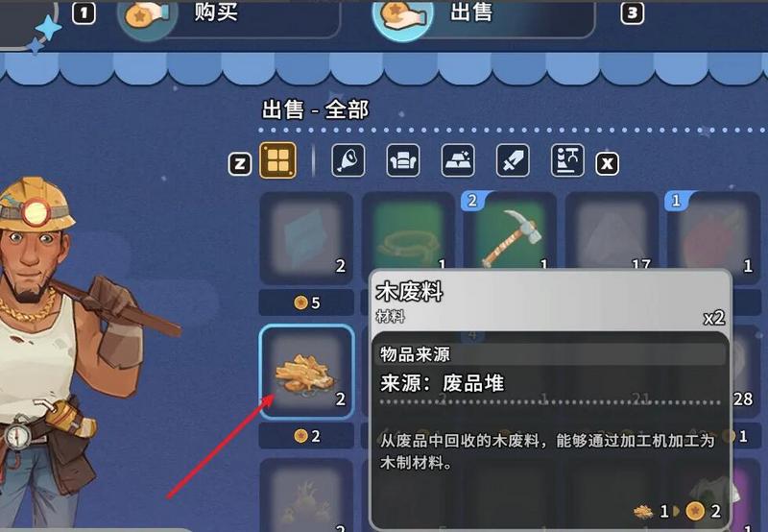Click the 物品来源 item source header

(416, 354)
